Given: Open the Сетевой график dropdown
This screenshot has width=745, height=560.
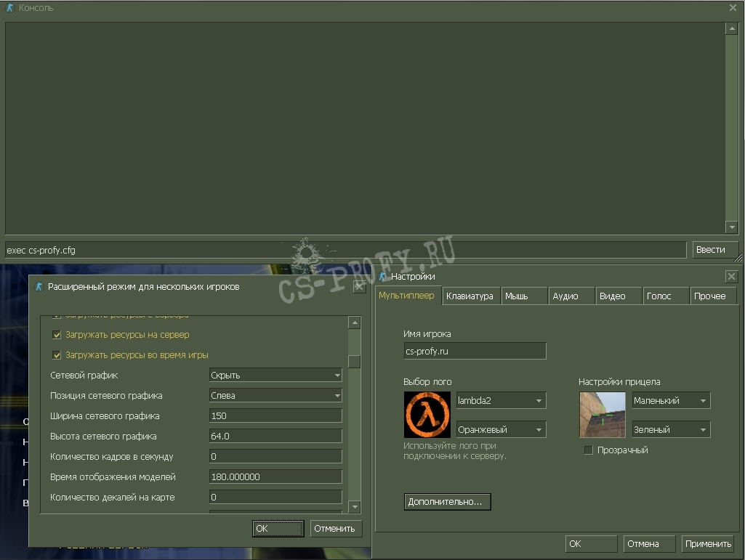Looking at the screenshot, I should pos(275,376).
